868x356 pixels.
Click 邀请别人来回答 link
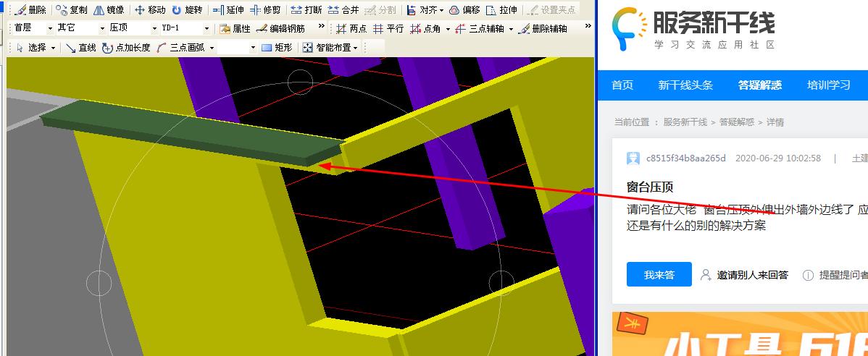point(745,275)
